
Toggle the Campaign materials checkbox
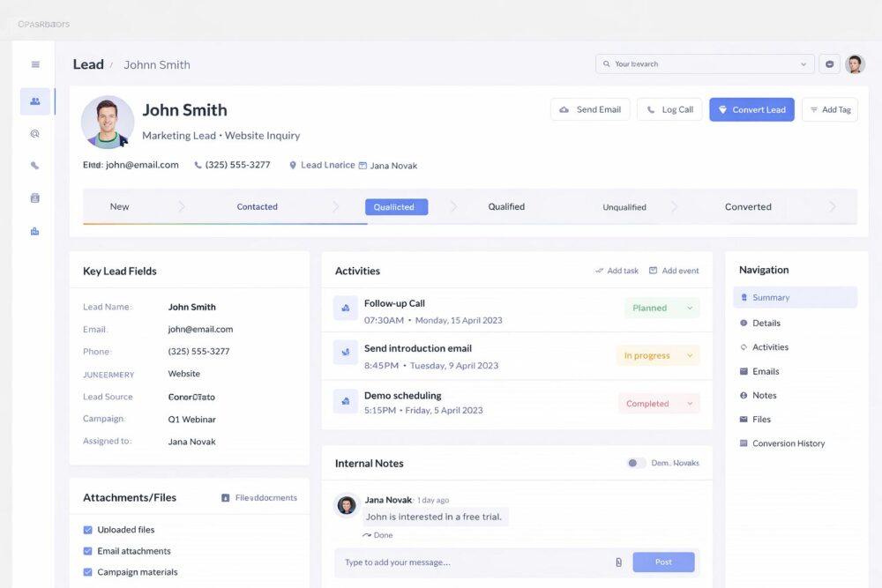click(x=87, y=572)
